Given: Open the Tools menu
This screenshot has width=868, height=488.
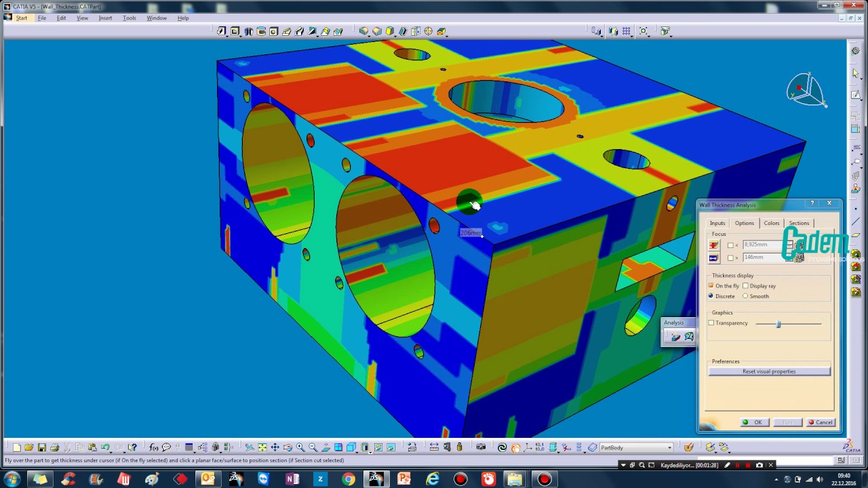Looking at the screenshot, I should tap(129, 18).
